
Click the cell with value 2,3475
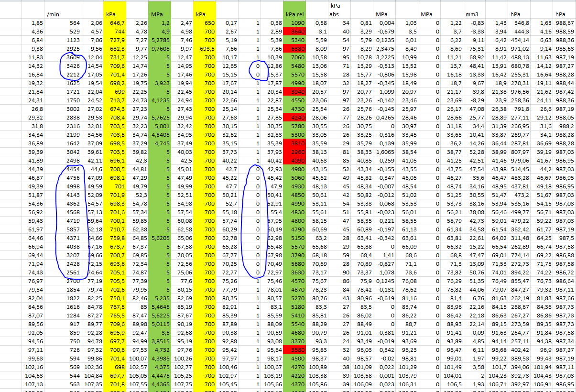[x=384, y=48]
